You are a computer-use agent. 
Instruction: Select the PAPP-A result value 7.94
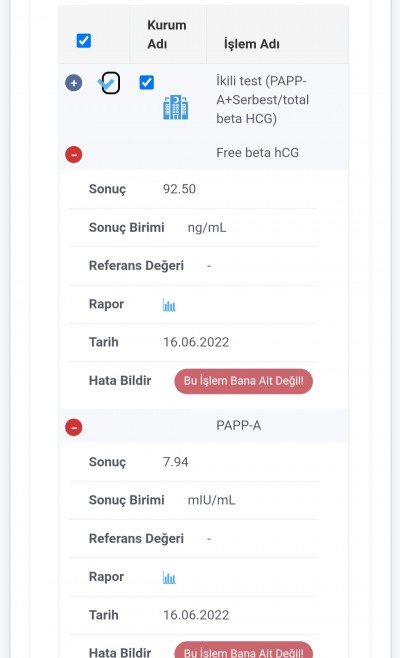coord(175,462)
